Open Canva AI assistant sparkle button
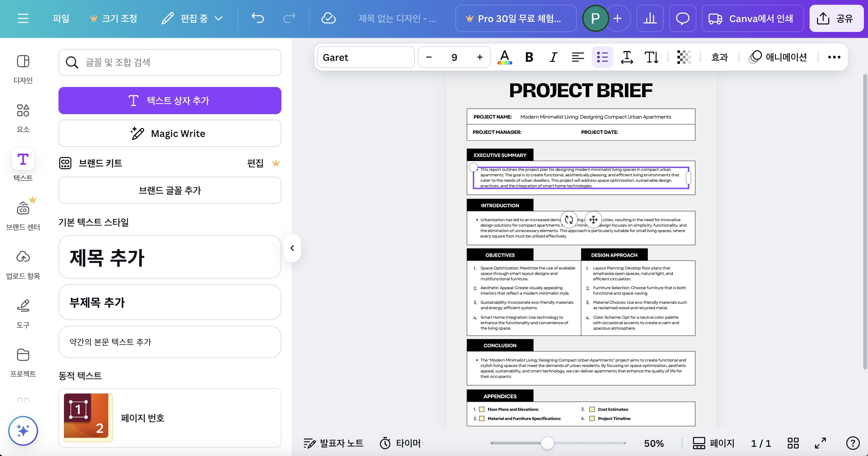Viewport: 868px width, 456px height. (x=23, y=431)
